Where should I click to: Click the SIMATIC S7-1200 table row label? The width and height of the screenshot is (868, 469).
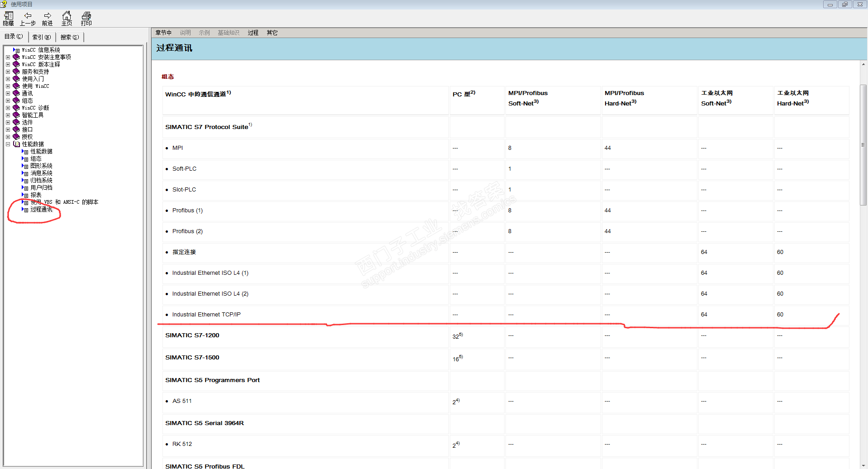(192, 335)
